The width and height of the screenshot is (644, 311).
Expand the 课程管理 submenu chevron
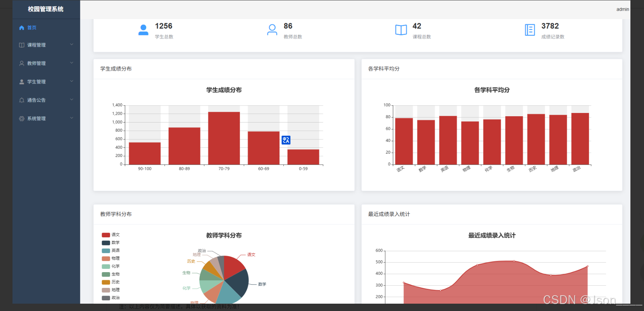(72, 45)
